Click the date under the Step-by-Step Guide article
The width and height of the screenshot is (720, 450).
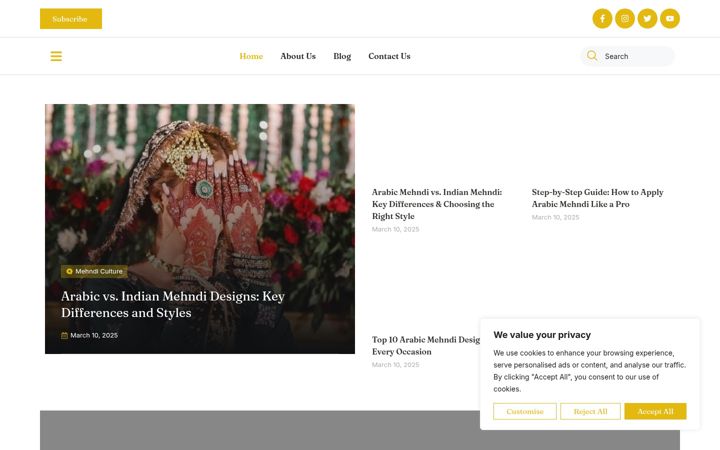pos(555,217)
